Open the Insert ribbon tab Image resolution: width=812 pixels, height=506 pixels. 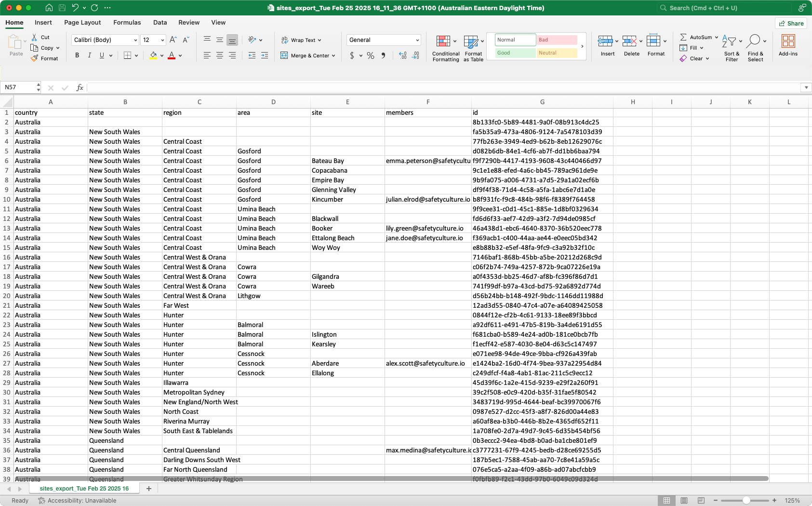[43, 23]
